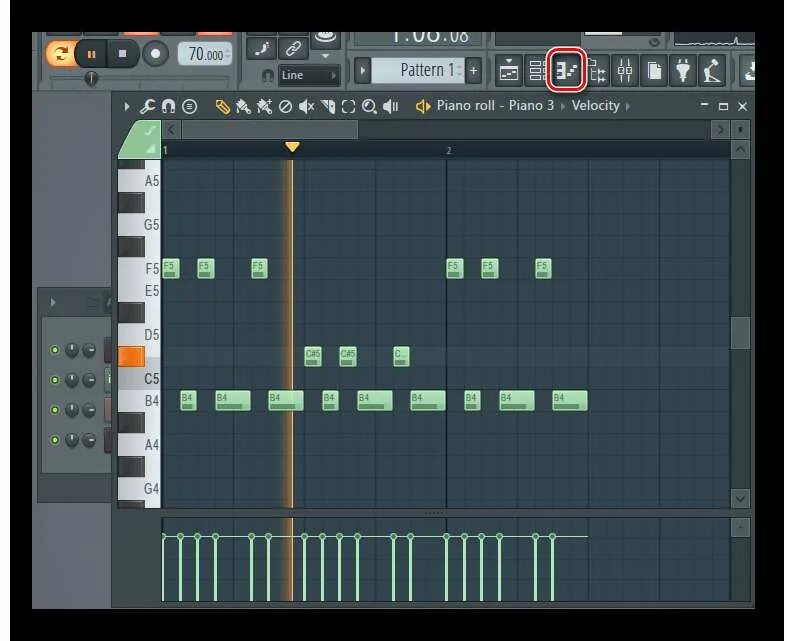Click the G4 piano key

pyautogui.click(x=140, y=489)
